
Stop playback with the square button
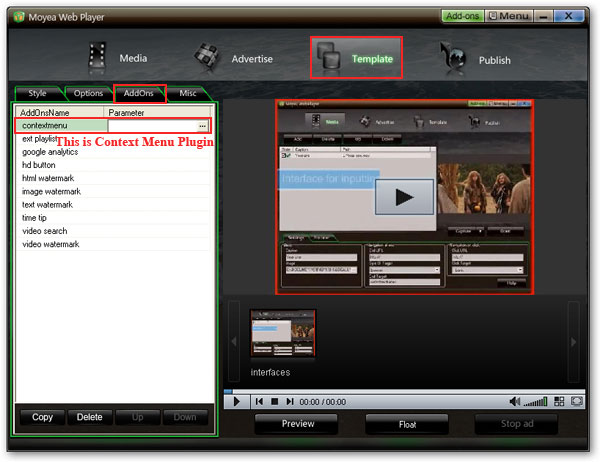274,402
